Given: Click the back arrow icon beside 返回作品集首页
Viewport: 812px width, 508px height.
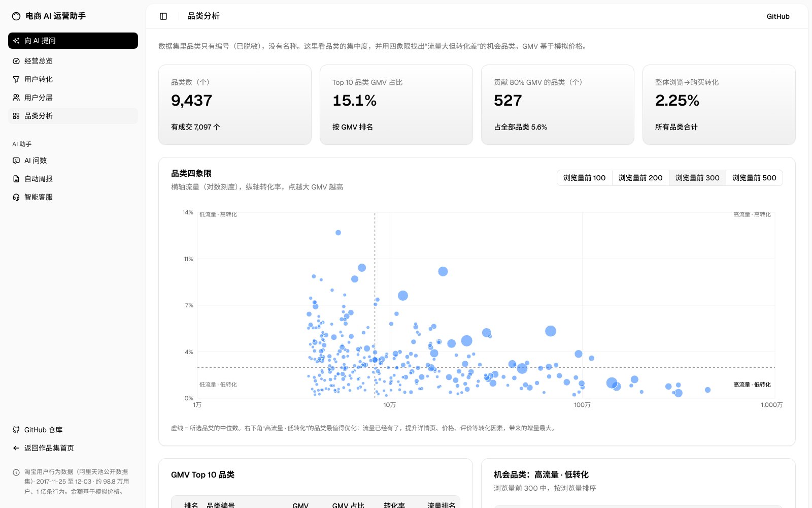Looking at the screenshot, I should (16, 448).
